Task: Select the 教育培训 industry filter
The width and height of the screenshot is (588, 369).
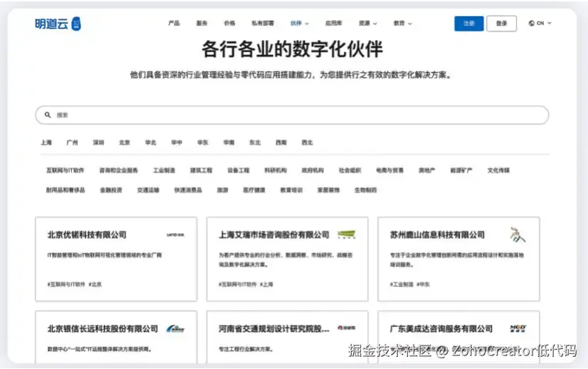Action: pos(291,191)
